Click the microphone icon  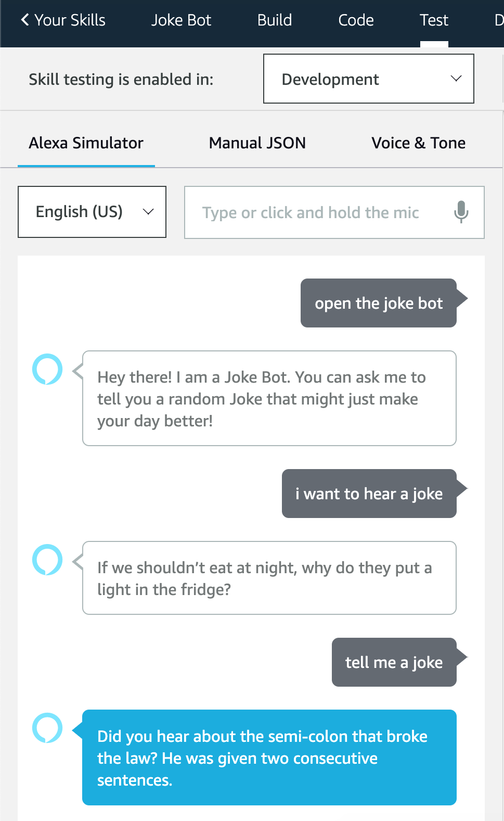point(461,212)
